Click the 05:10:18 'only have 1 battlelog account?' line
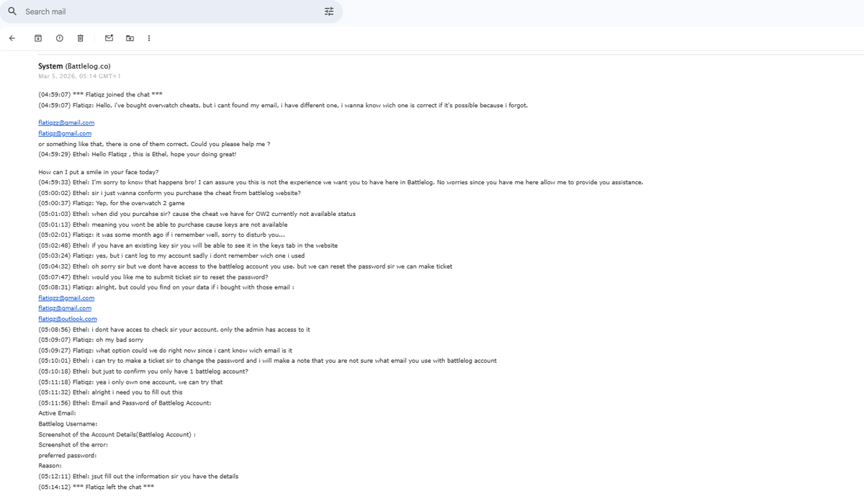Screen dimensions: 864x504 click(x=143, y=372)
